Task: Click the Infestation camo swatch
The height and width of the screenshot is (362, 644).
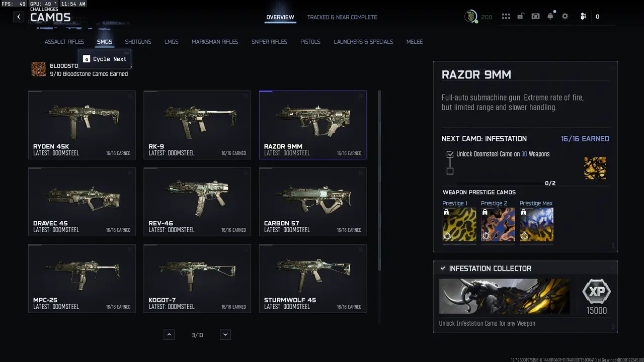Action: [x=595, y=168]
